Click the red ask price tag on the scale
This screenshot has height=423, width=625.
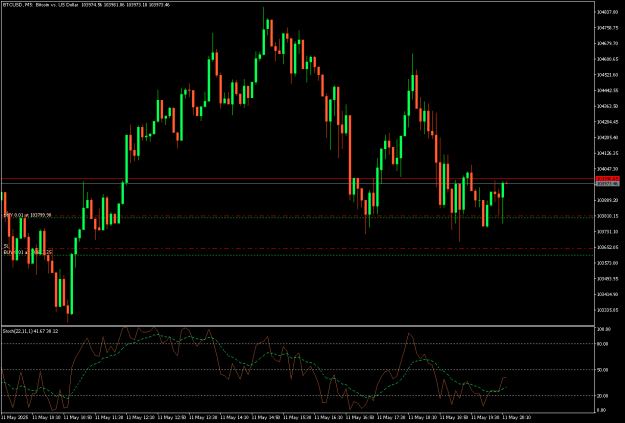click(607, 179)
